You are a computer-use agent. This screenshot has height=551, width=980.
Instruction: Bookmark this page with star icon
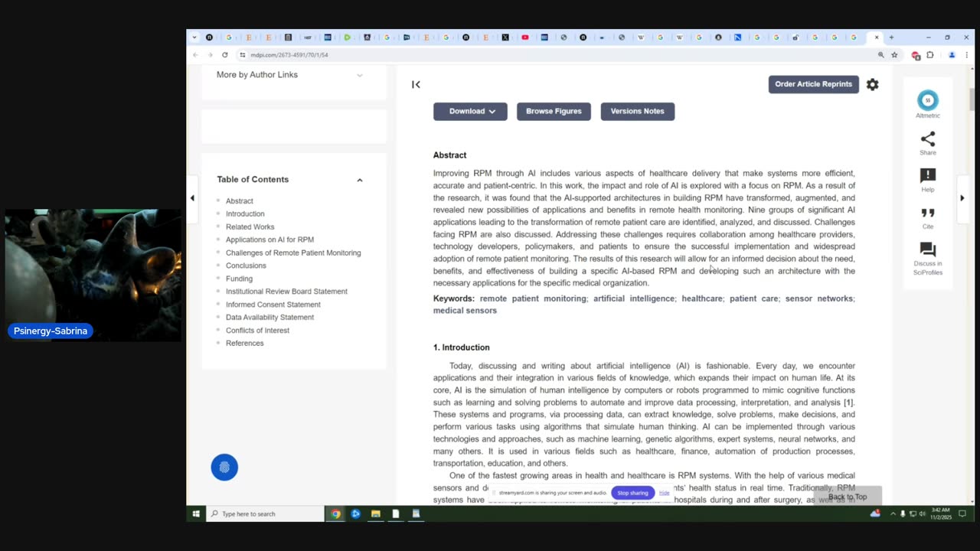point(894,55)
